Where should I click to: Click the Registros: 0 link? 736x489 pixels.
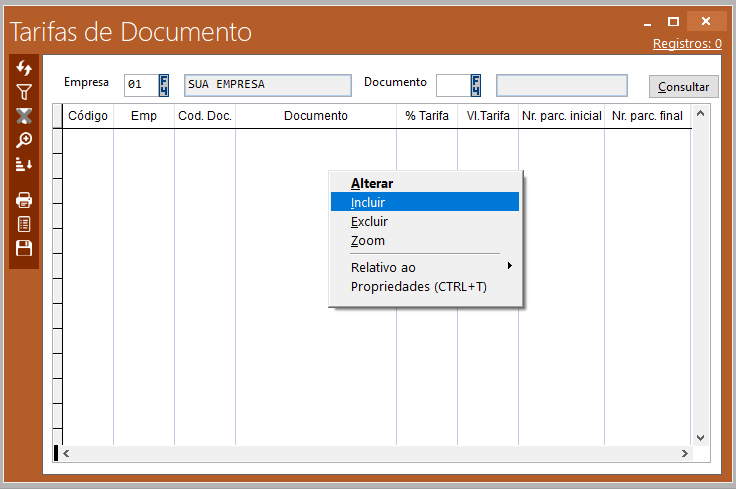[687, 43]
